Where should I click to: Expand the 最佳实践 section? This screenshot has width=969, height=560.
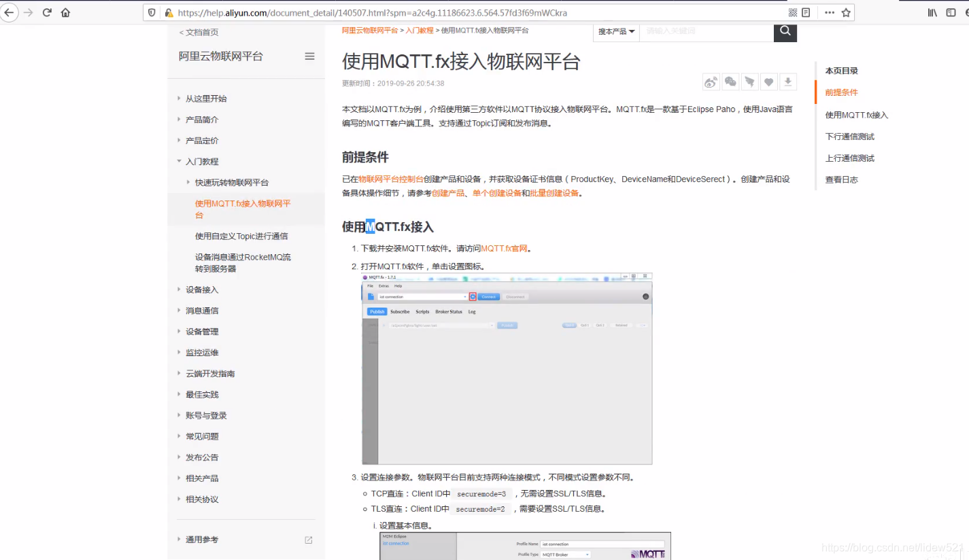pos(202,395)
